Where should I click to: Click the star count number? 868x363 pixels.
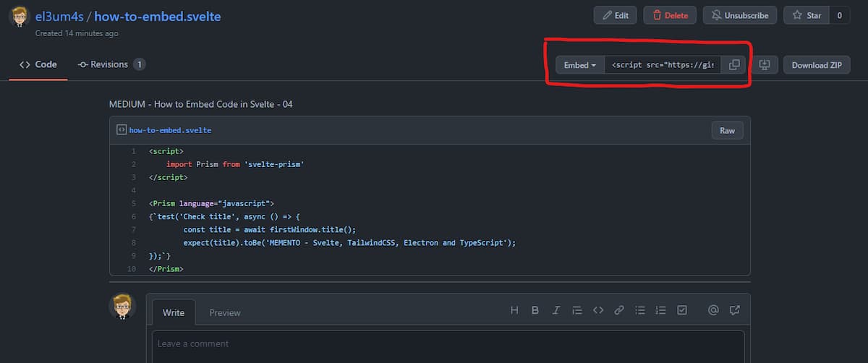point(840,15)
